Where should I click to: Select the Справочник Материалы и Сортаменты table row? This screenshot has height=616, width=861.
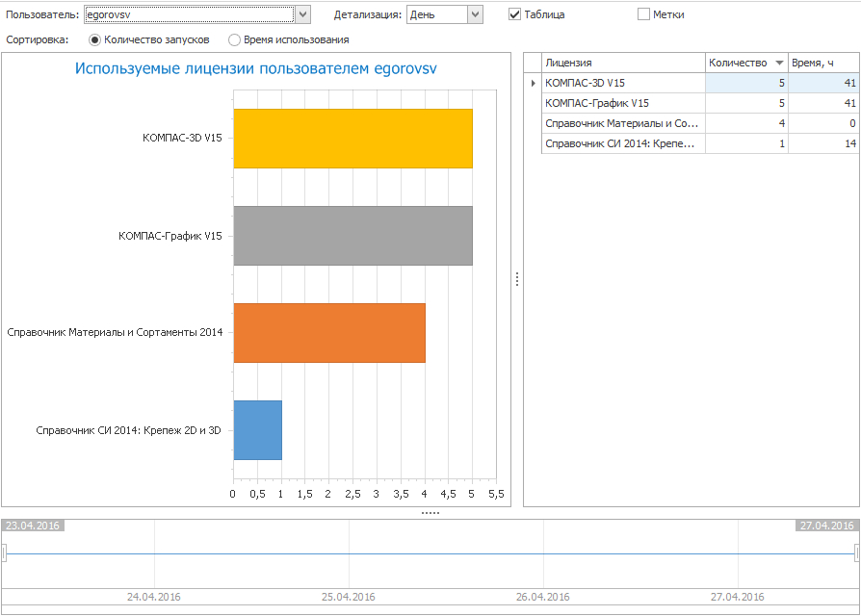coord(622,123)
